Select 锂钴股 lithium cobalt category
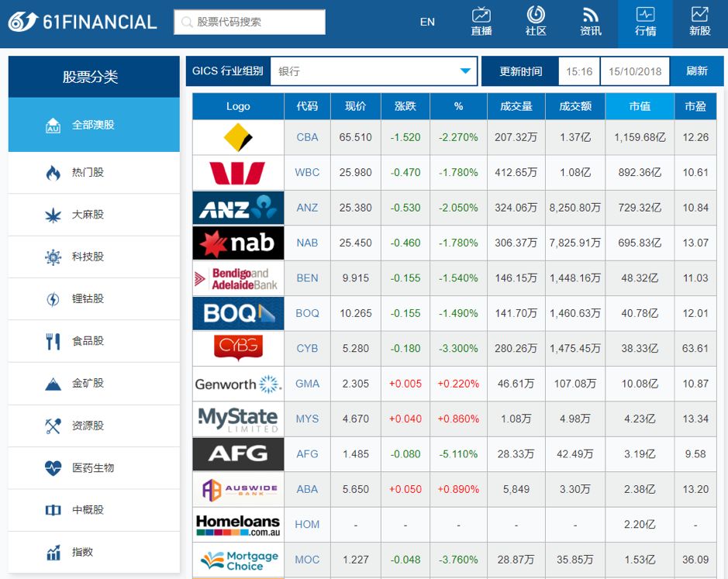The height and width of the screenshot is (579, 728). tap(94, 299)
